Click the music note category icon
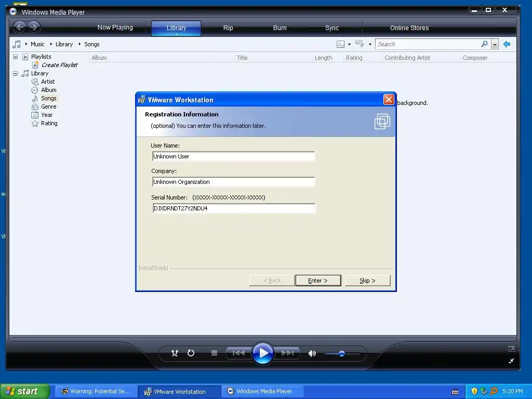532x399 pixels. pyautogui.click(x=17, y=44)
